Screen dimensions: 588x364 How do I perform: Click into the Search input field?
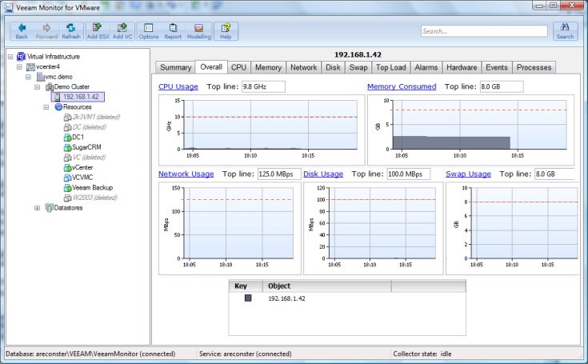(482, 31)
